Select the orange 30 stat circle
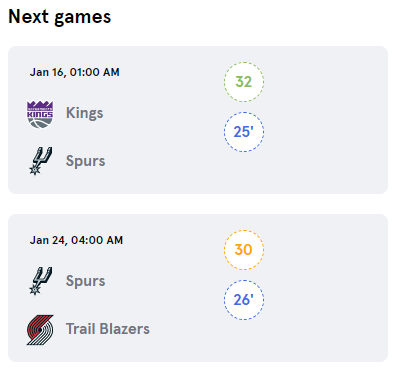This screenshot has height=369, width=395. (x=244, y=250)
